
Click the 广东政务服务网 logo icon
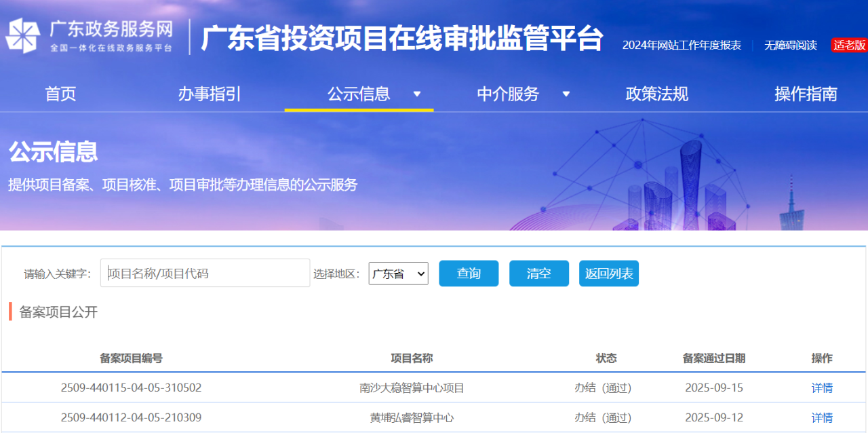coord(23,37)
